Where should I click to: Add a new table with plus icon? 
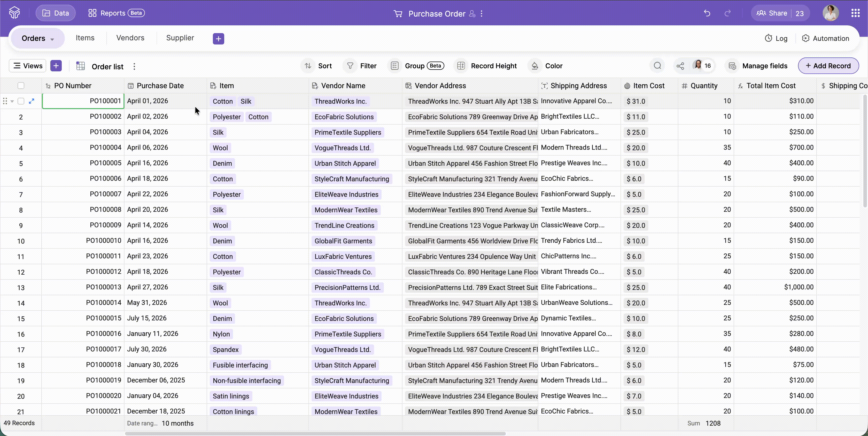(x=218, y=39)
